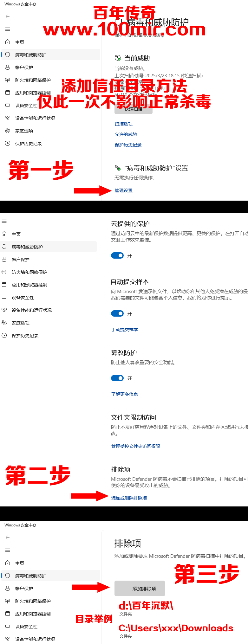Click the 当前威胁 scan status icon

point(118,58)
